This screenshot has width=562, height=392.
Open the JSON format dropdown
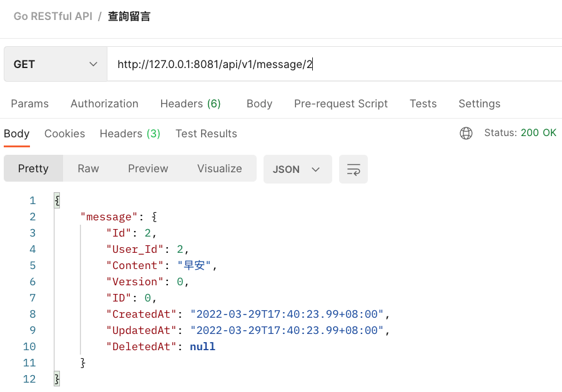point(297,169)
